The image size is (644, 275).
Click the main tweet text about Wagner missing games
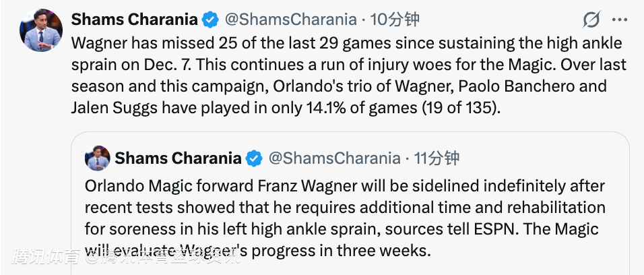coord(337,65)
